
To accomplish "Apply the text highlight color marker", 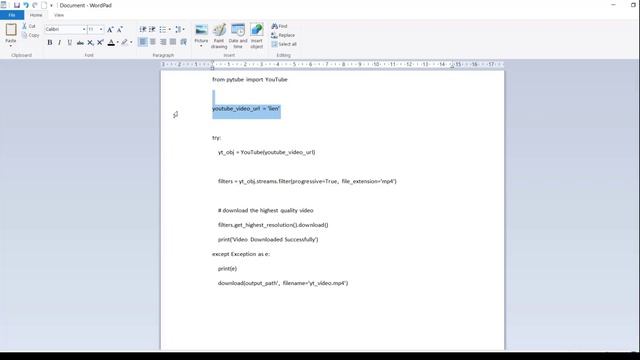I will click(124, 42).
